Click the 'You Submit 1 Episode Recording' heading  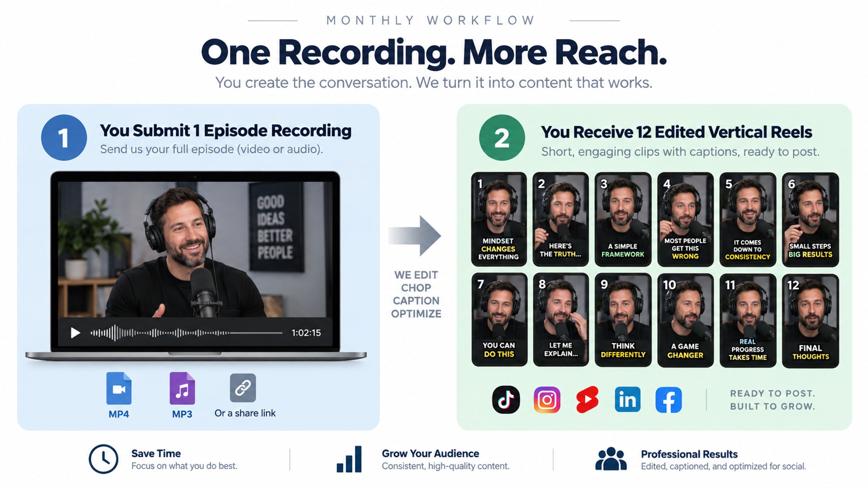click(x=225, y=130)
